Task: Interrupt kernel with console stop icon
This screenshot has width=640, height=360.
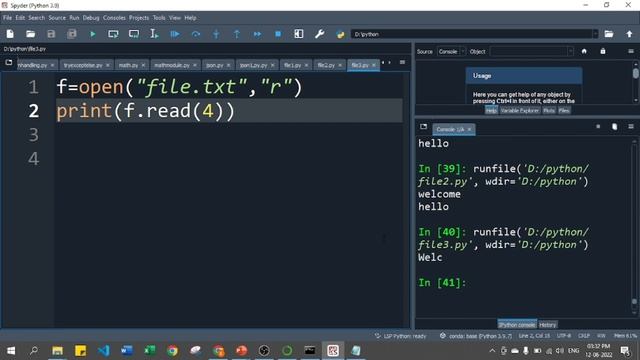Action: [598, 127]
